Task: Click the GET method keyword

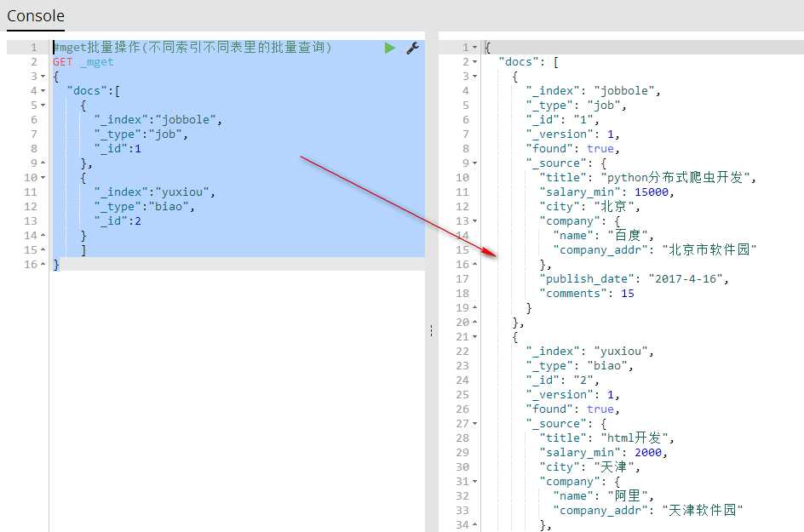Action: tap(62, 62)
